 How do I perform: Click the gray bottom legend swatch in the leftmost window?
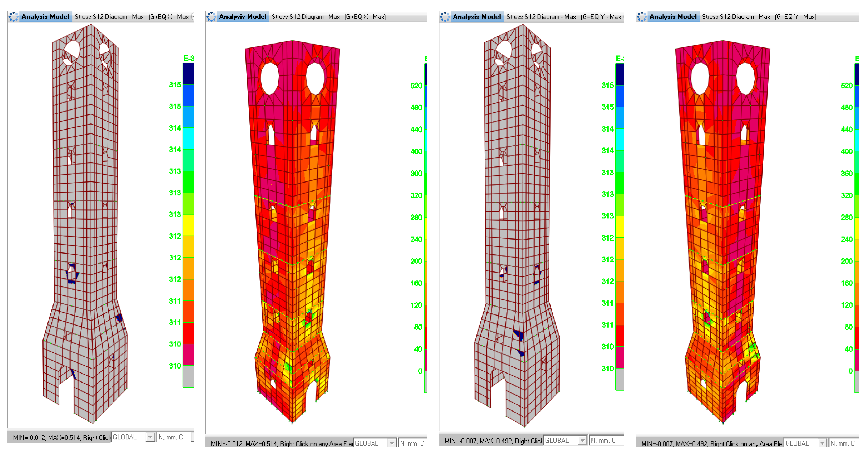pyautogui.click(x=188, y=376)
